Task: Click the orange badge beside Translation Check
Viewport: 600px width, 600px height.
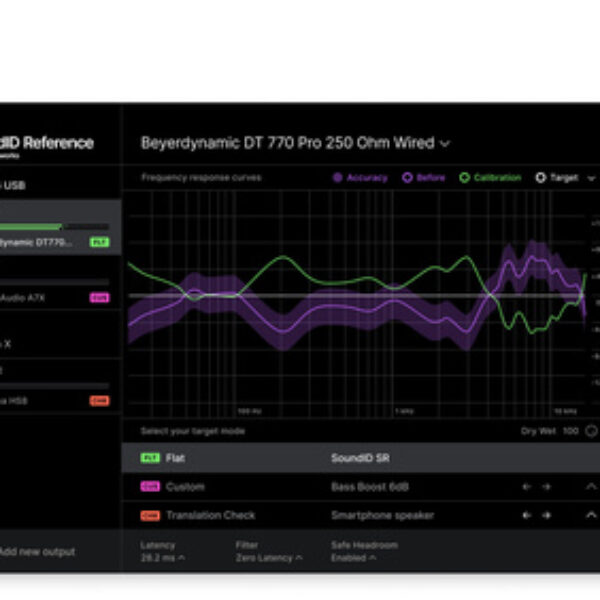Action: click(150, 515)
